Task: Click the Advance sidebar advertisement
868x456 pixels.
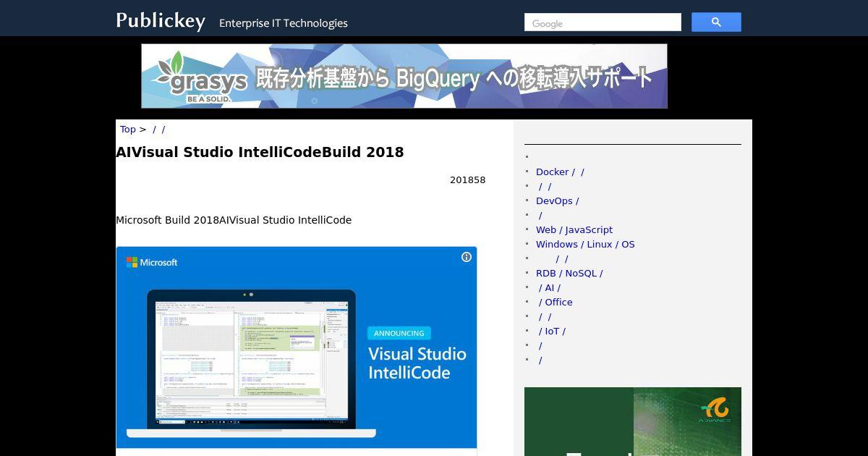Action: 633,421
